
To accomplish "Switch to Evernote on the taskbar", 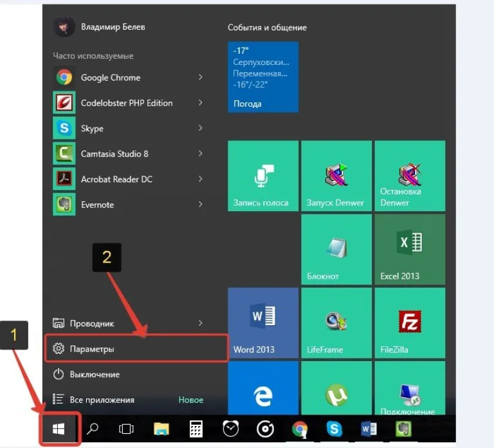I will [x=403, y=429].
